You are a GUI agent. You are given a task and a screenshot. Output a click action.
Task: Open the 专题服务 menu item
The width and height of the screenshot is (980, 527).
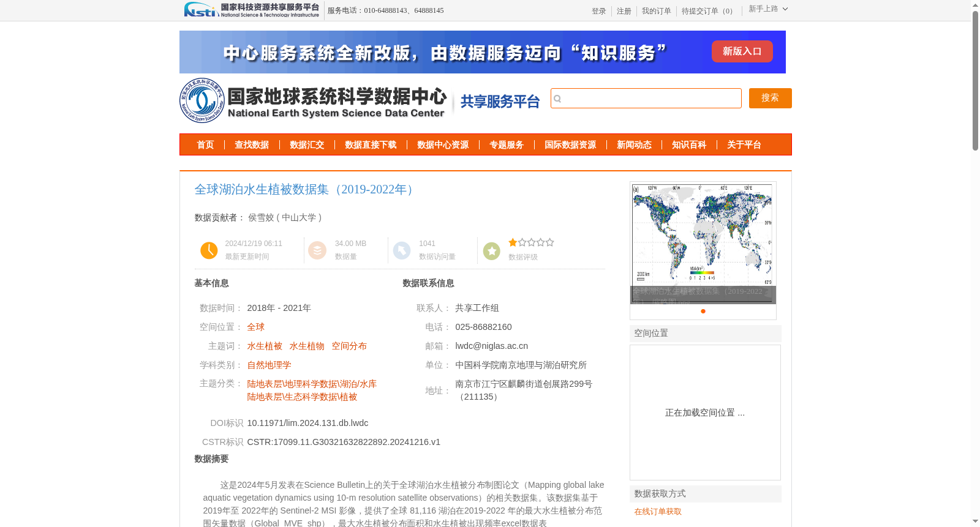pos(507,145)
